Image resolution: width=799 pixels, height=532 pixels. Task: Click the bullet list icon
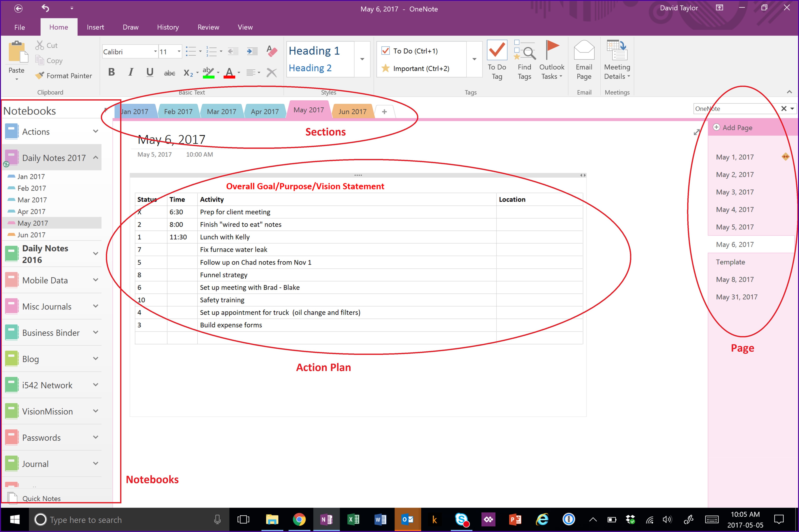pyautogui.click(x=191, y=52)
